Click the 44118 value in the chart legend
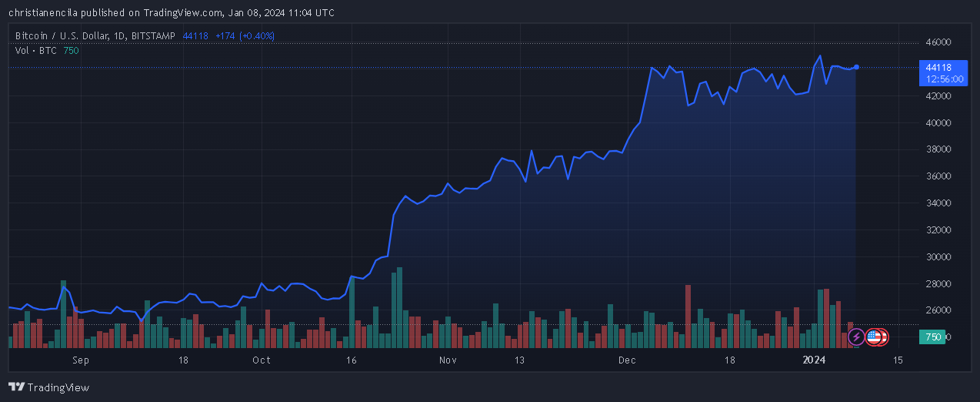 coord(195,35)
